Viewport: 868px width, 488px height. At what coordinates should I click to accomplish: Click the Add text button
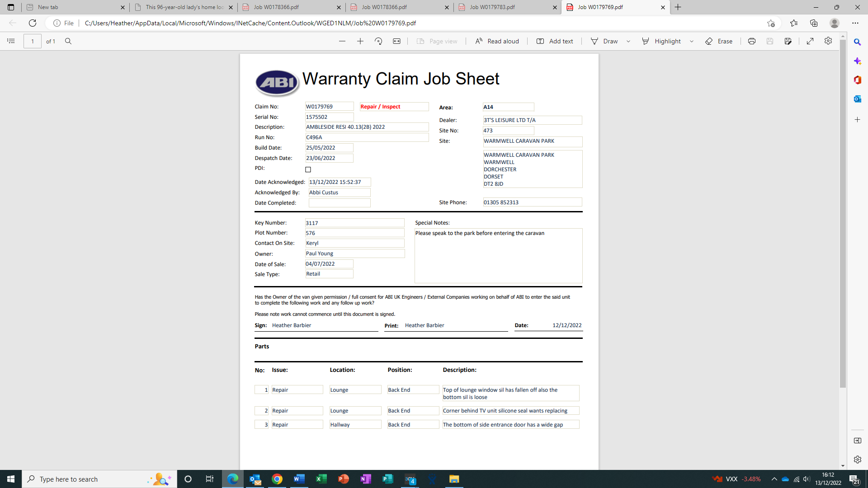555,41
